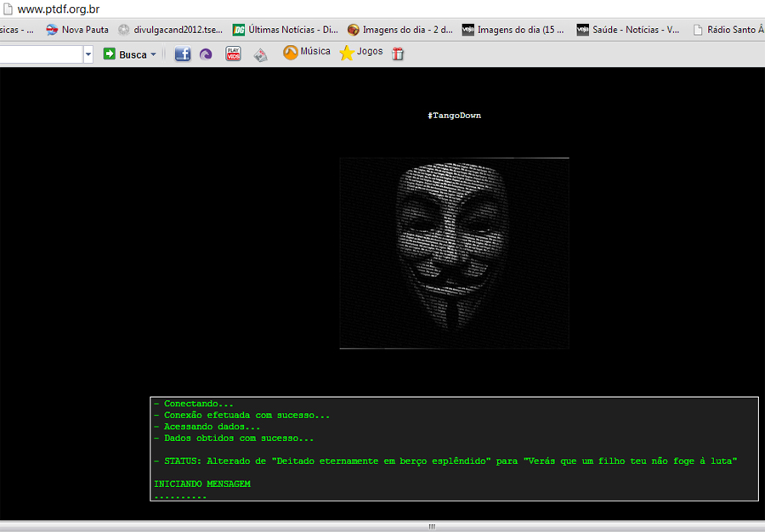The width and height of the screenshot is (765, 532).
Task: Open the Música toolbar shortcut
Action: (306, 52)
